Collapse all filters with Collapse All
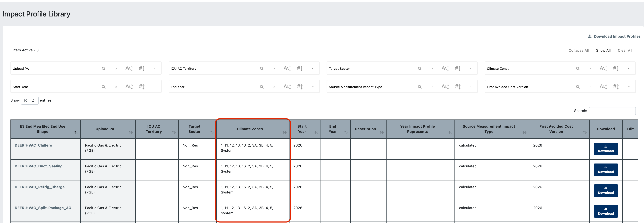 (578, 50)
